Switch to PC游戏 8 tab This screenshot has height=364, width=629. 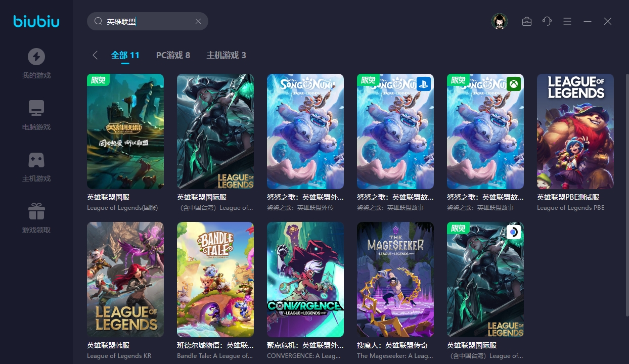(x=173, y=55)
